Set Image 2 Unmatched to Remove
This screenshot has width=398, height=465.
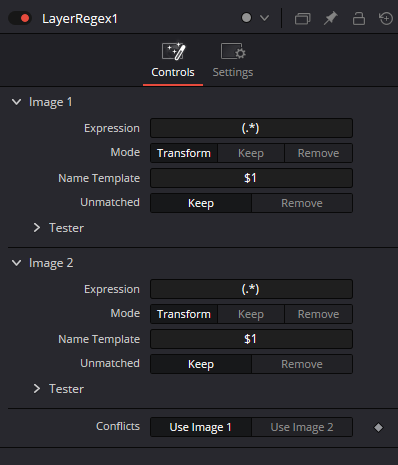click(302, 364)
